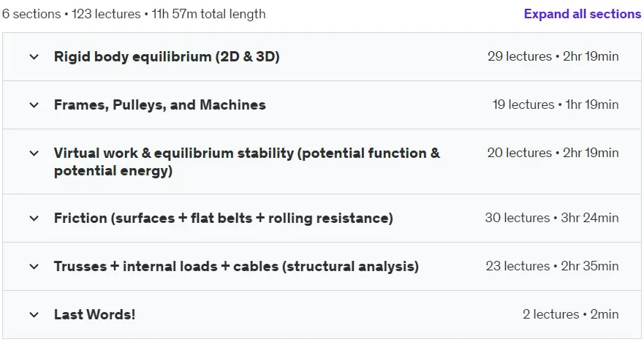
Task: Click 20 lectures • 2hr 19min summary
Action: point(553,153)
